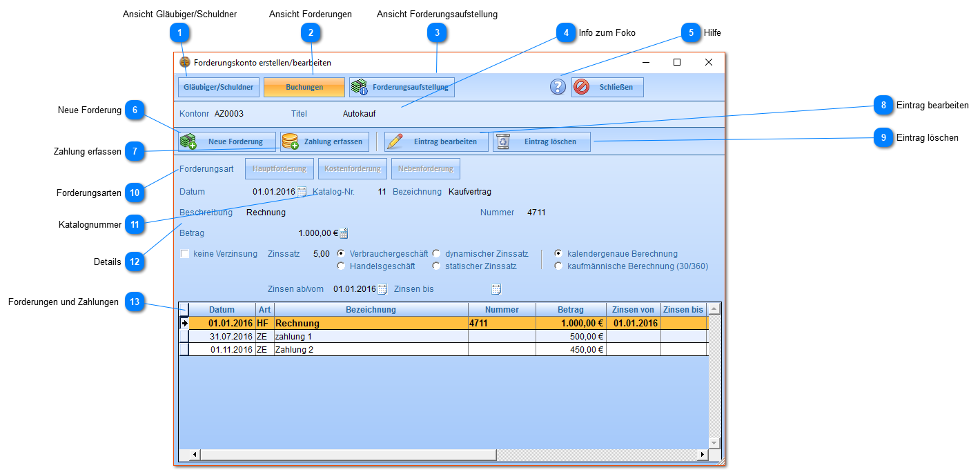980x472 pixels.
Task: Open calculator icon beside Betrag 1.000,00 €
Action: tap(344, 233)
